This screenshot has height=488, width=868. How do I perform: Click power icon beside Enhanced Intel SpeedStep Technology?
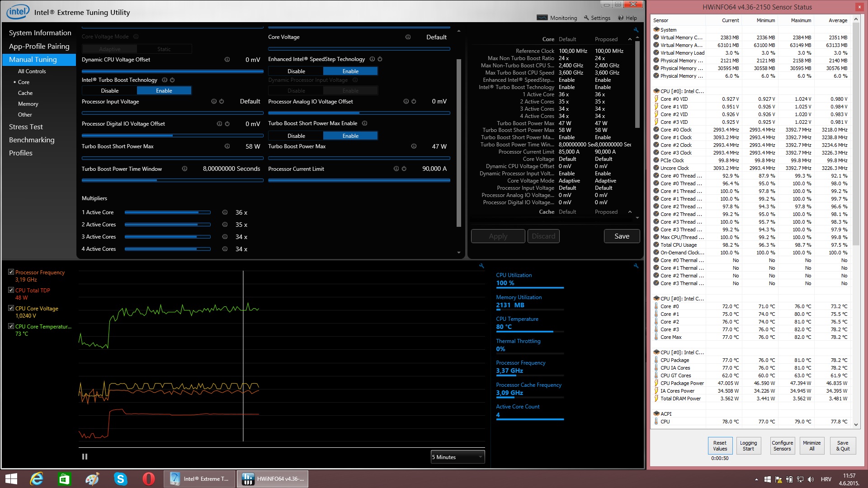pos(380,59)
